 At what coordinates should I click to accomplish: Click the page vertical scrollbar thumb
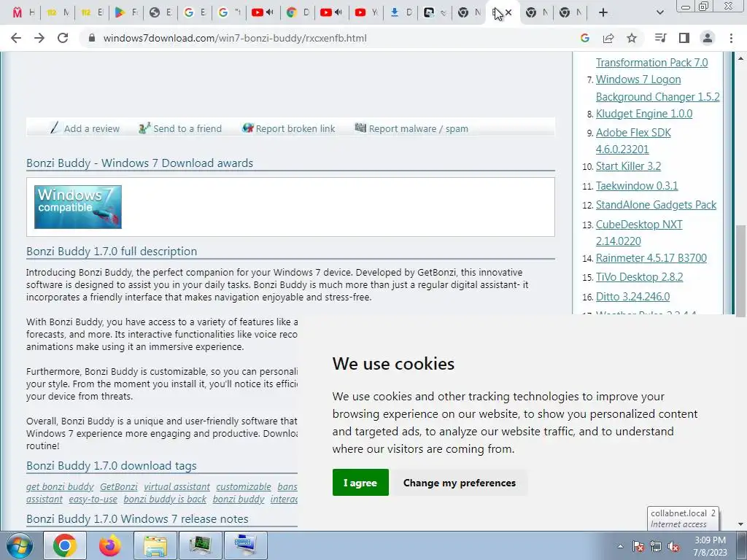740,271
